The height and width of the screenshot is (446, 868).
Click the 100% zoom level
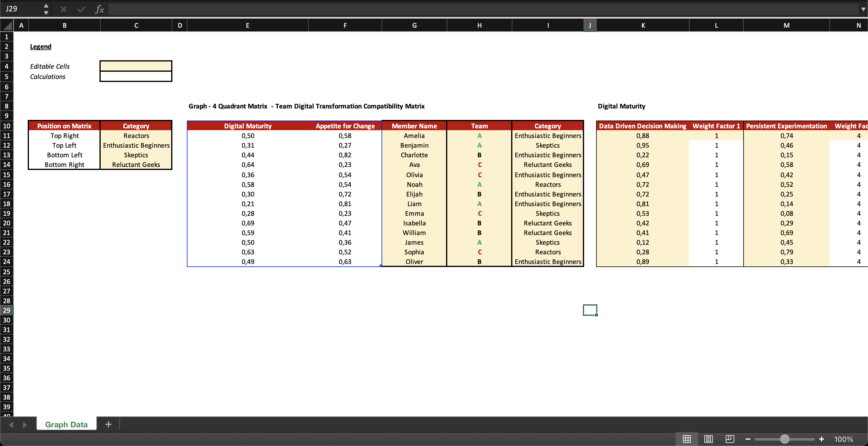click(843, 439)
